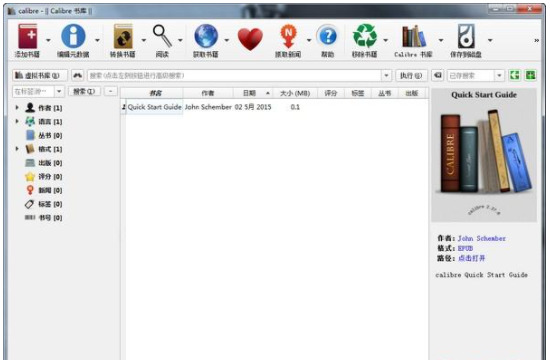Expand the Authors [1] tree node
Screen dimensions: 550x360
(x=17, y=107)
